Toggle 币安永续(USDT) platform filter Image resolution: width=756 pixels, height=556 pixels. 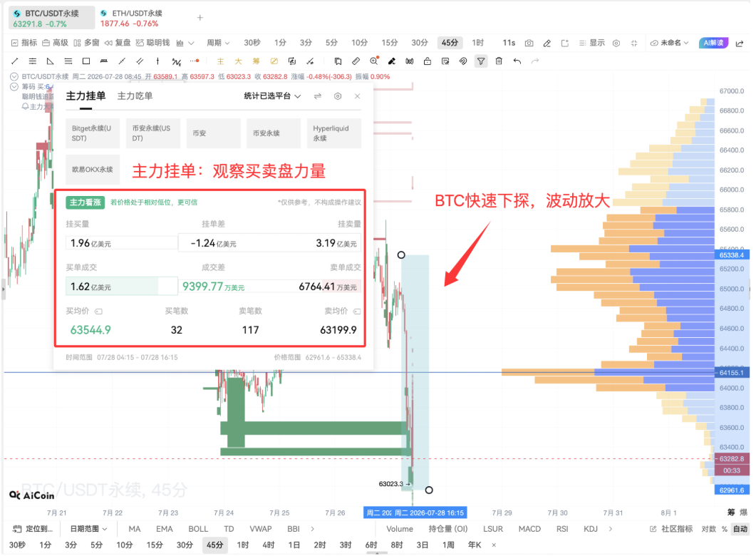click(153, 133)
